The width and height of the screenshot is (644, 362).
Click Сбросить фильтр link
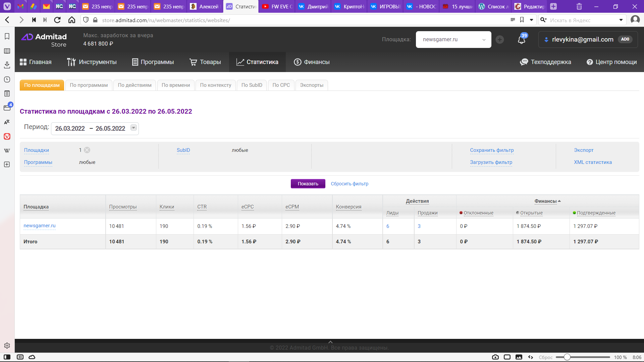click(x=350, y=184)
